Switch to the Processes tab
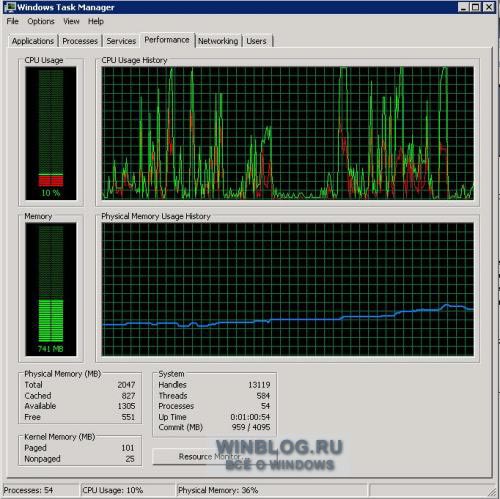This screenshot has height=499, width=500. (x=80, y=41)
